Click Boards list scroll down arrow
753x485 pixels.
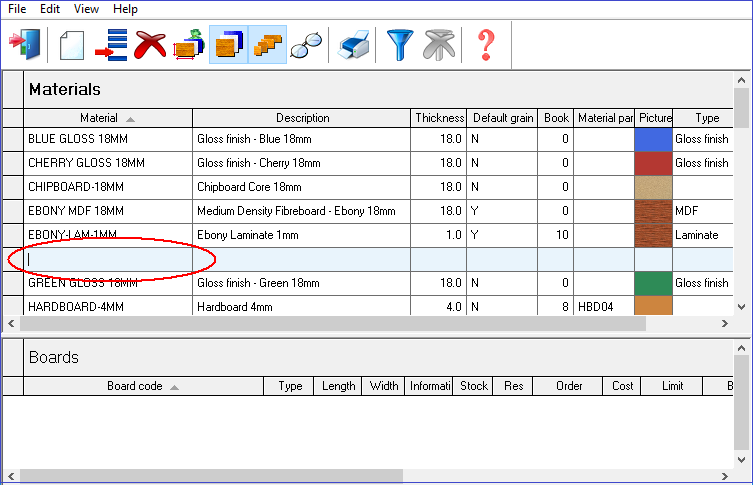pyautogui.click(x=741, y=460)
